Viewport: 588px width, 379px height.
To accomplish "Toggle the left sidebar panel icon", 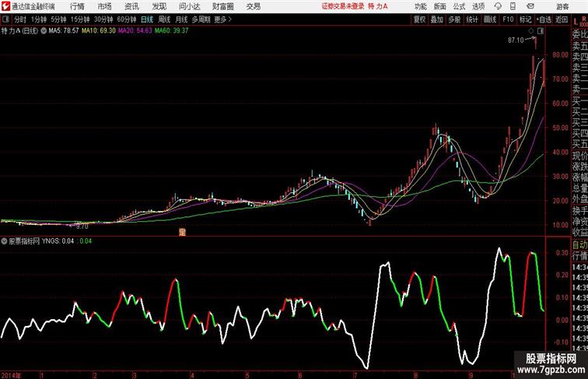I will click(5, 19).
